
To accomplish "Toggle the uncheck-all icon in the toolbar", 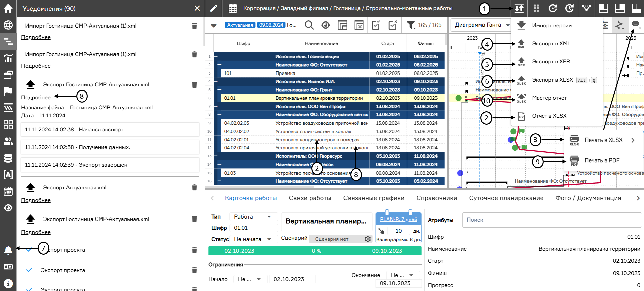I will click(393, 25).
